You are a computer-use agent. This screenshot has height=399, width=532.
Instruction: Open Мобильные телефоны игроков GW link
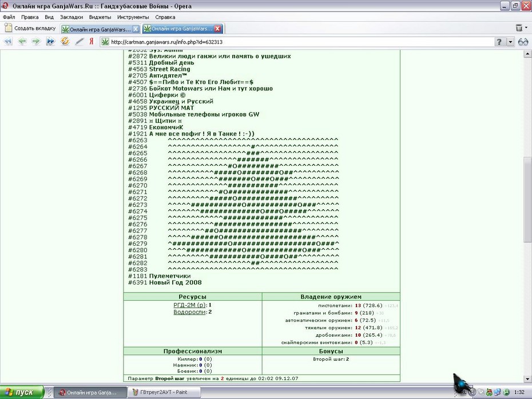pyautogui.click(x=204, y=114)
